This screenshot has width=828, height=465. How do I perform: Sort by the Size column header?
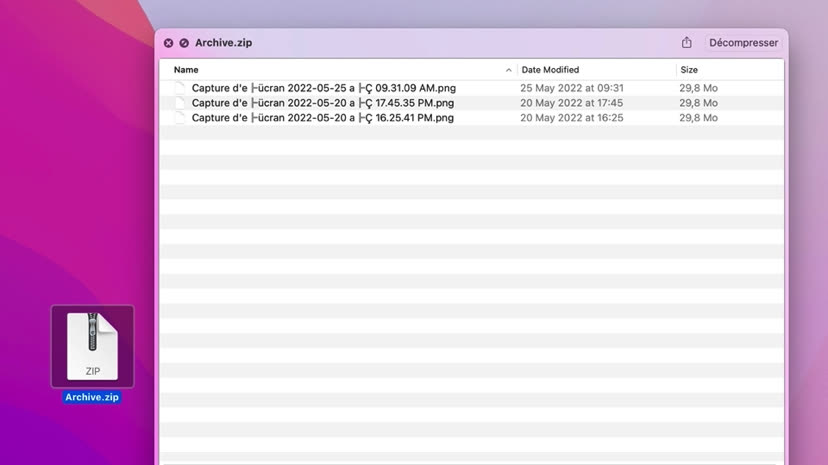coord(689,70)
